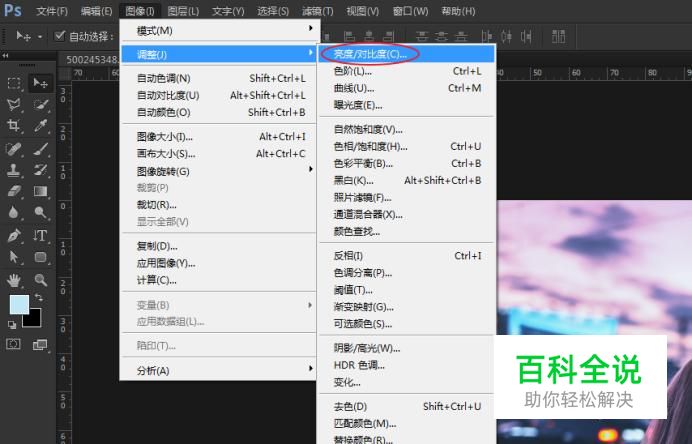The width and height of the screenshot is (692, 444).
Task: Select the Eyedropper tool
Action: (x=41, y=126)
